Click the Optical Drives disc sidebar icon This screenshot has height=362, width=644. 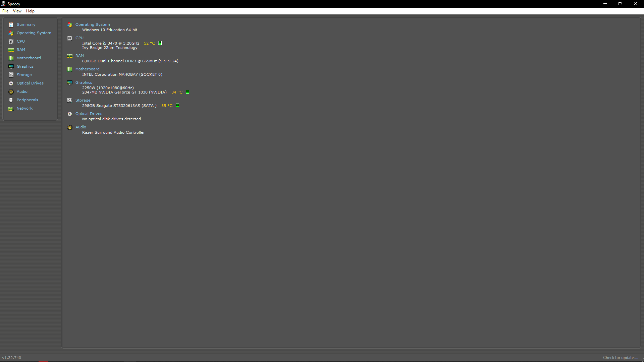click(11, 83)
